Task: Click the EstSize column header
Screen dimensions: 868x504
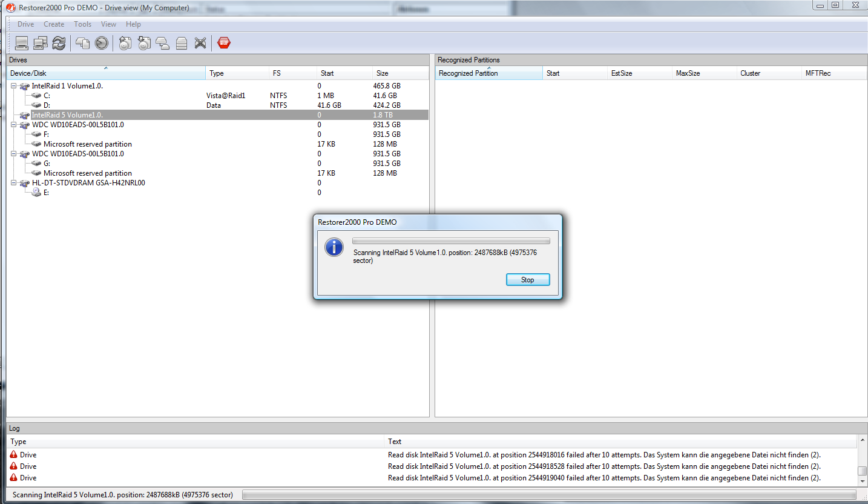Action: (x=640, y=73)
